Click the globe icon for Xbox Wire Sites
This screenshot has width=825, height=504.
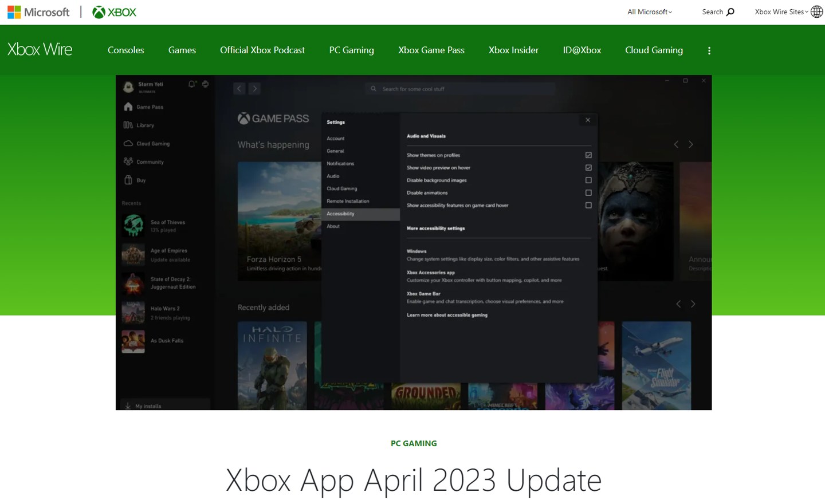click(x=817, y=12)
